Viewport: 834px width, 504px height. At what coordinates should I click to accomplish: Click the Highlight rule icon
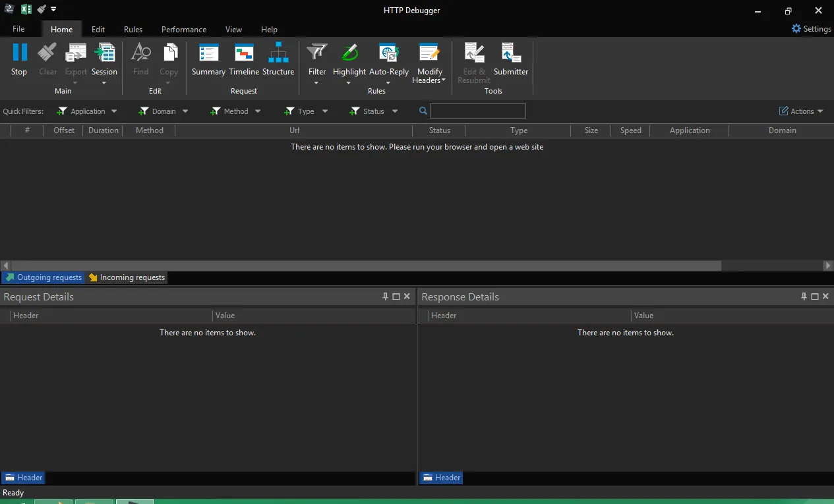349,53
